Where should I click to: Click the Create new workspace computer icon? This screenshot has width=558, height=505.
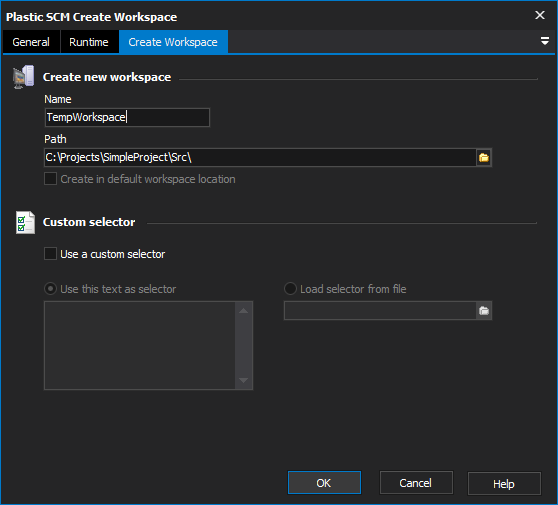pyautogui.click(x=23, y=77)
